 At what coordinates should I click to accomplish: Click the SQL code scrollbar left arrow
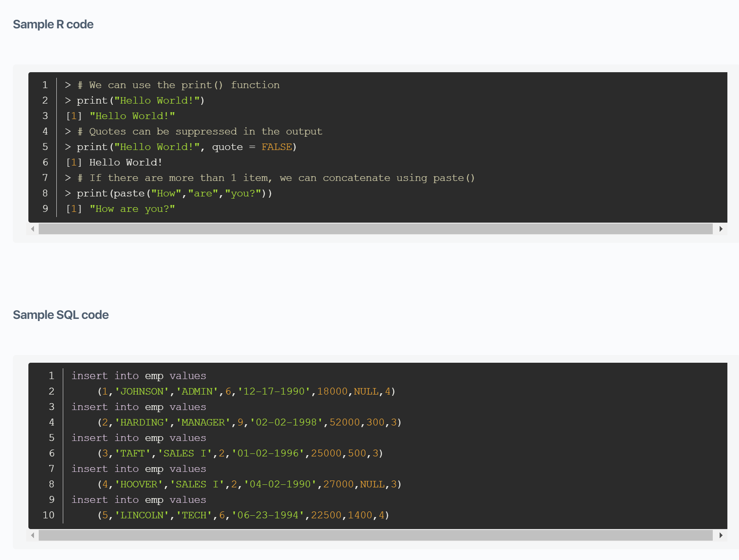click(33, 535)
